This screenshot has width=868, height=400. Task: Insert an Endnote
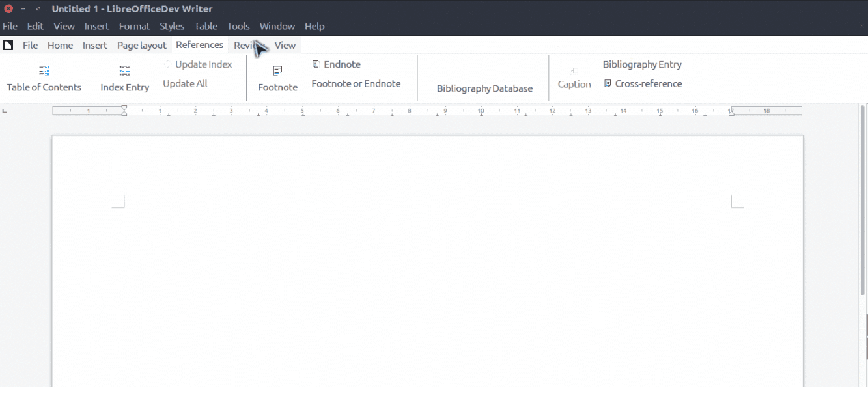[336, 64]
